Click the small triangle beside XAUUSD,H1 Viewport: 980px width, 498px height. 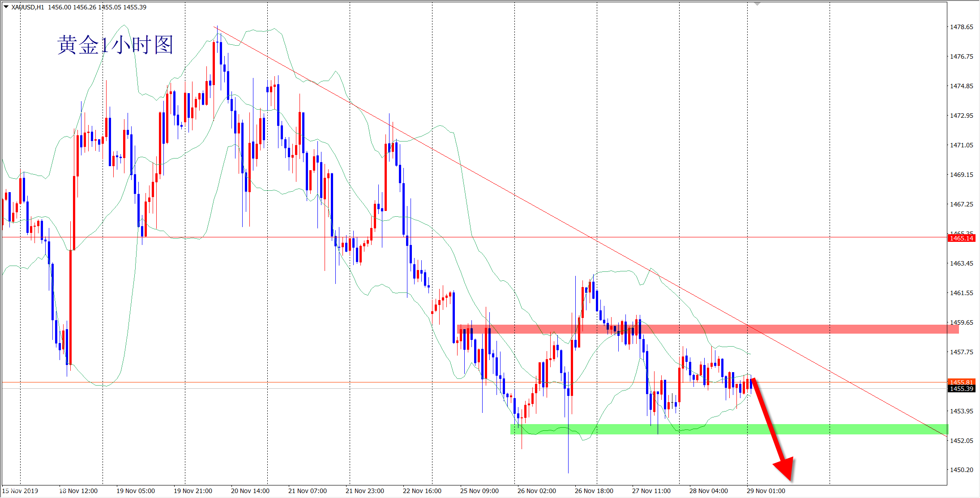6,7
